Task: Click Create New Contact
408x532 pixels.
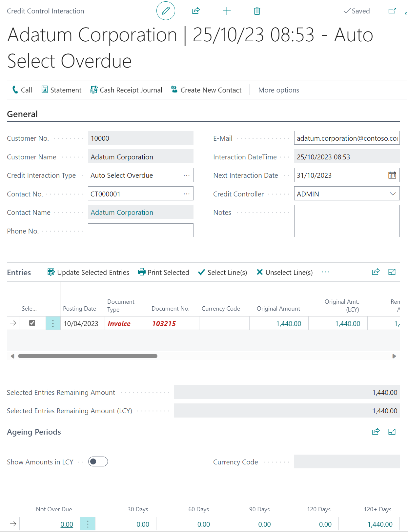Action: (206, 90)
